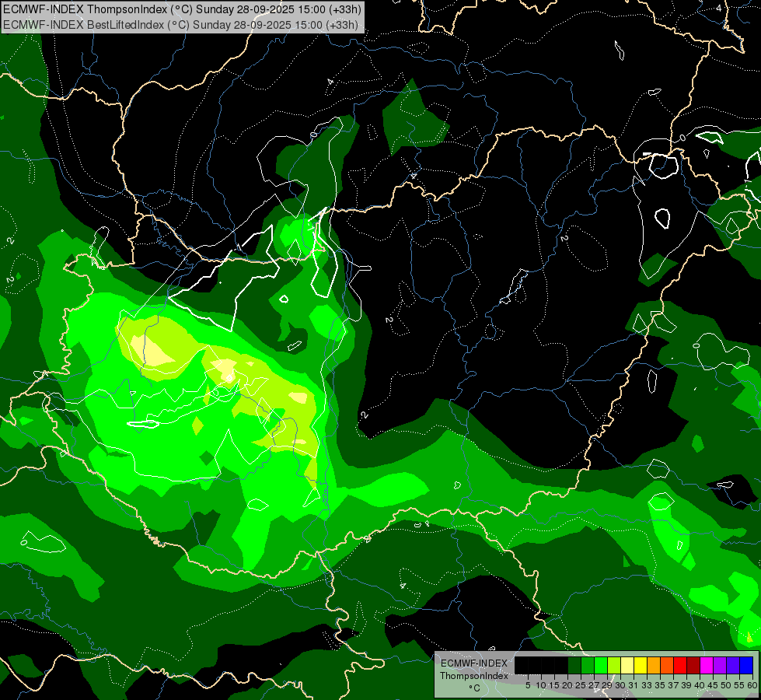Pick the dark red 39–40 legend swatch
Viewport: 761px width, 700px height.
[x=693, y=665]
